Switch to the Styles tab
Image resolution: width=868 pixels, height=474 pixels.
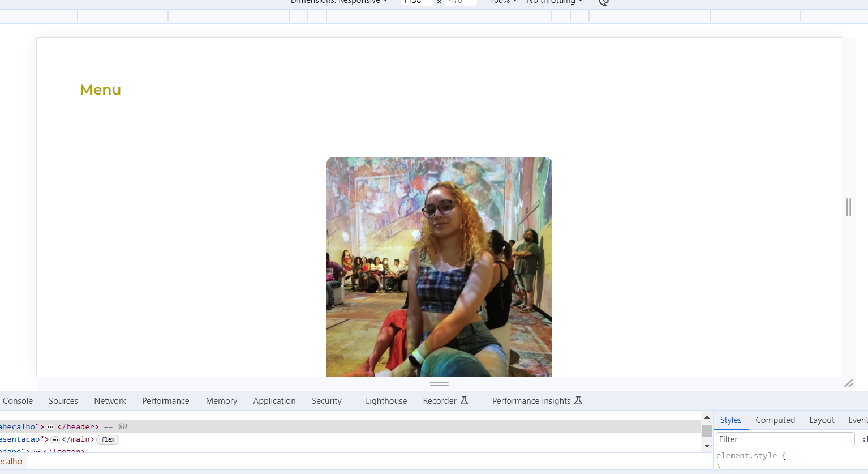731,420
